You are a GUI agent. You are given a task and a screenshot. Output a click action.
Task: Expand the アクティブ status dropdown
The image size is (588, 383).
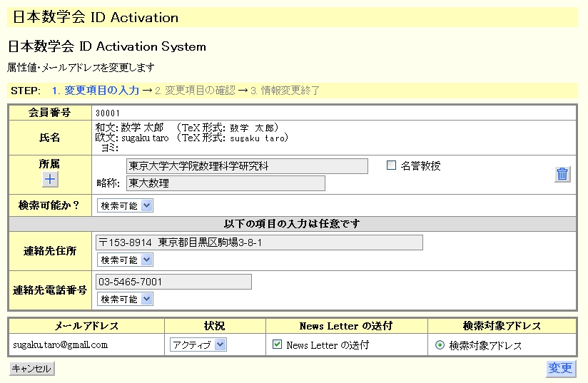click(x=198, y=345)
